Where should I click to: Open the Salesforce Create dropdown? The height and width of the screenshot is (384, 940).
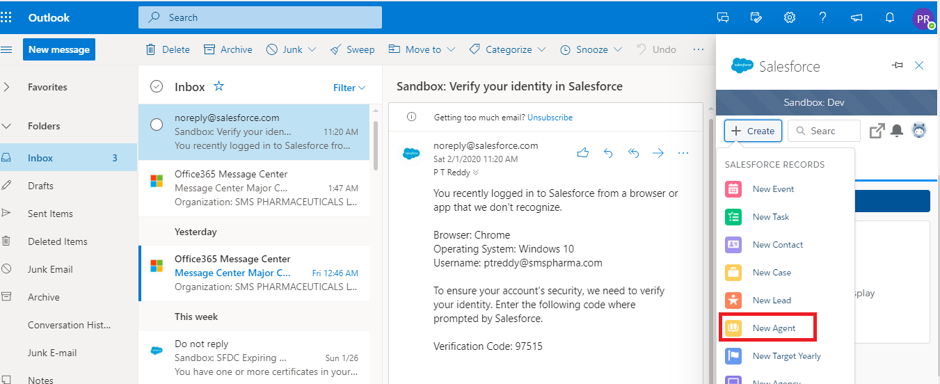[753, 131]
